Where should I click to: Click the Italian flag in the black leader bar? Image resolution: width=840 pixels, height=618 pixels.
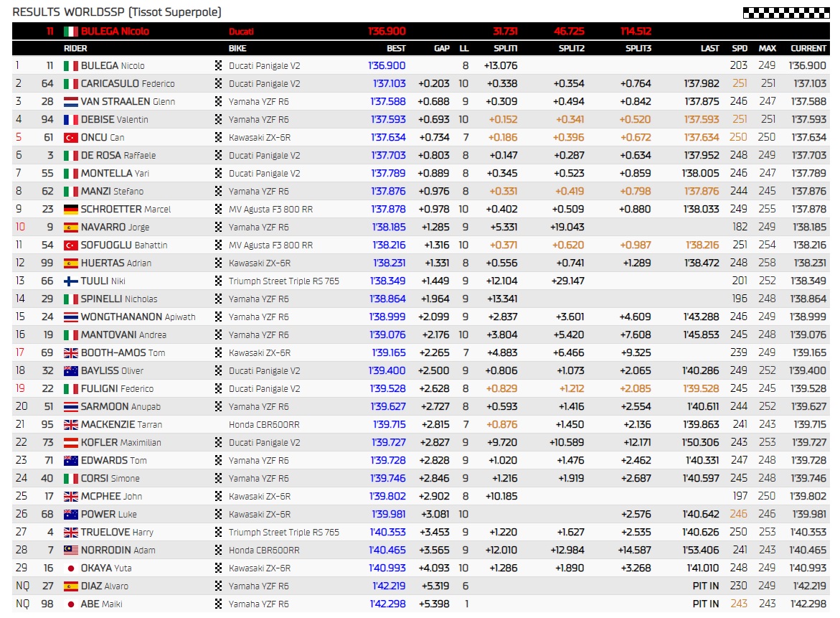pos(71,32)
